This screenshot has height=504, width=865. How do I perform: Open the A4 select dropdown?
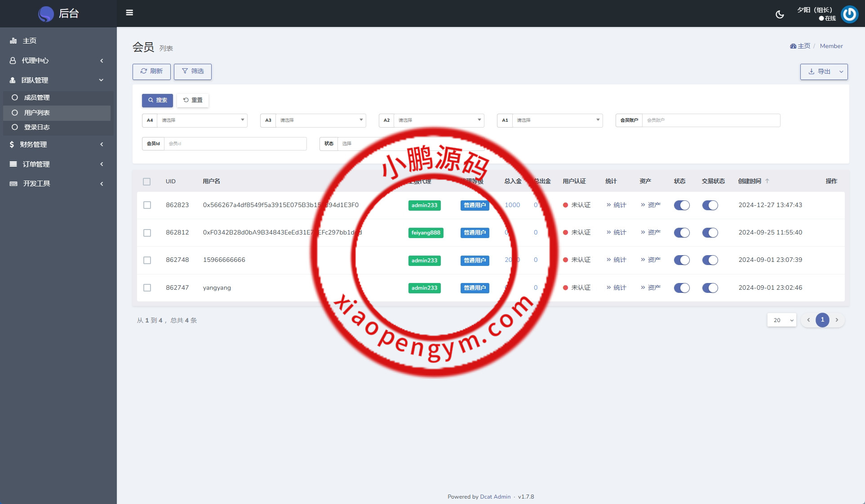click(202, 120)
